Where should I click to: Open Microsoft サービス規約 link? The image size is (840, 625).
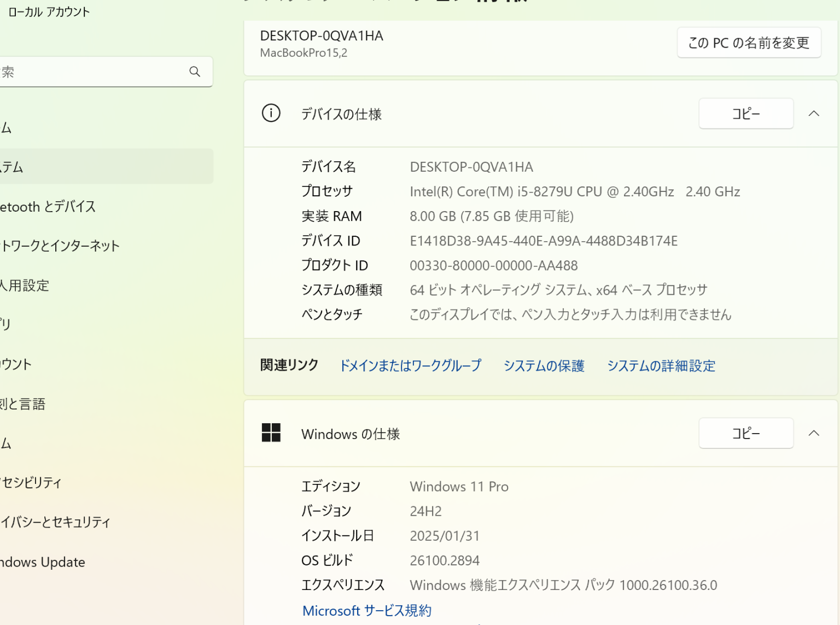(x=366, y=610)
